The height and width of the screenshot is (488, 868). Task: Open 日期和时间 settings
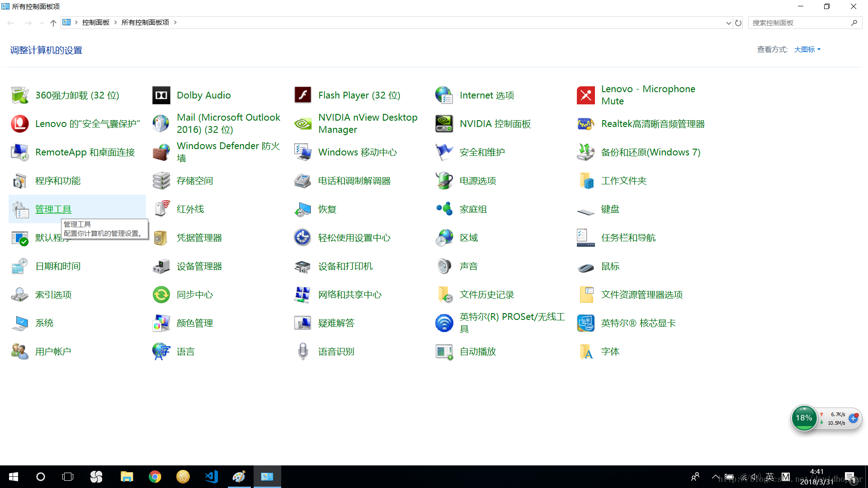[58, 266]
